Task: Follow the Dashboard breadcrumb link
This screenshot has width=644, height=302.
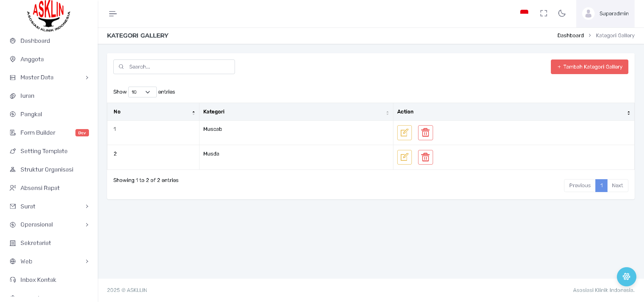Action: click(570, 35)
